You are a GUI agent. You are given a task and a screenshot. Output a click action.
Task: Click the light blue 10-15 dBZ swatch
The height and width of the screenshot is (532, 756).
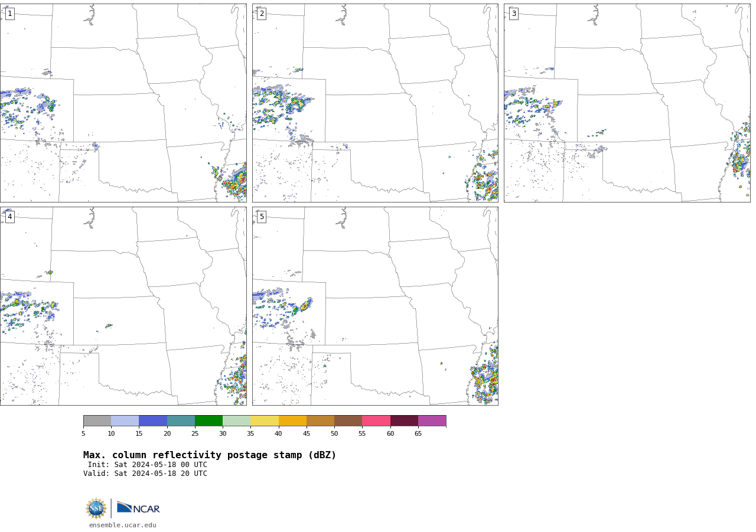click(x=125, y=420)
